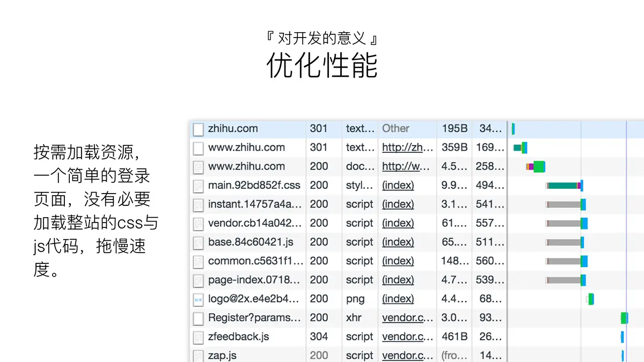Click the waterfall bar for Register?params row
This screenshot has height=362, width=644.
coord(625,318)
